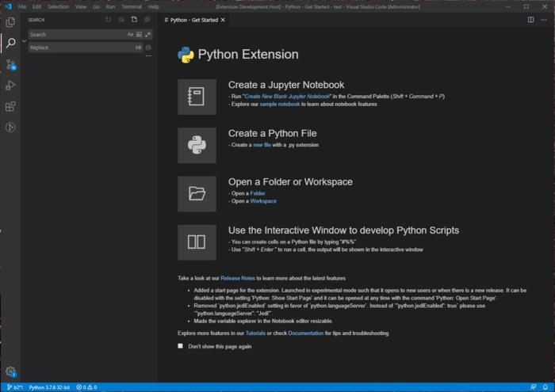Expand search details with the ellipsis
Image resolution: width=555 pixels, height=392 pixels.
point(148,56)
